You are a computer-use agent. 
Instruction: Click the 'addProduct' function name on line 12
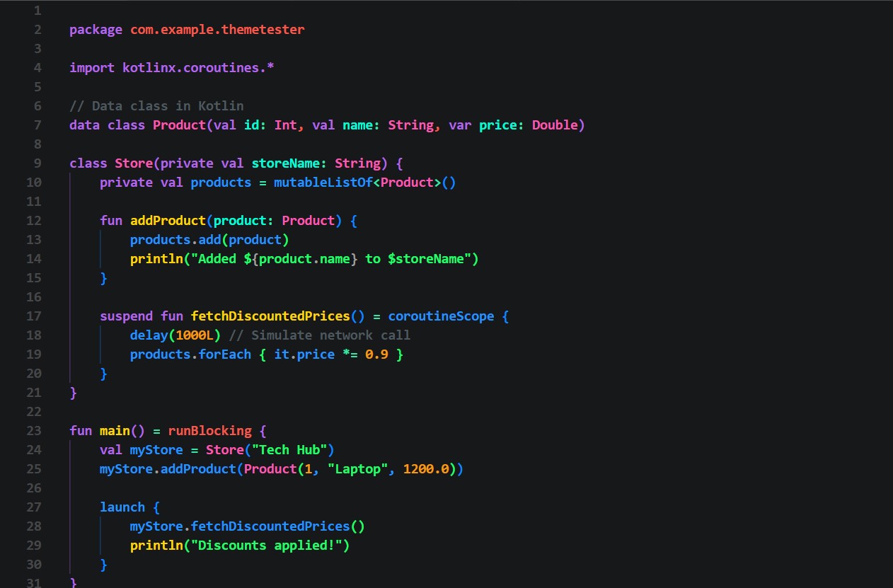pos(168,221)
